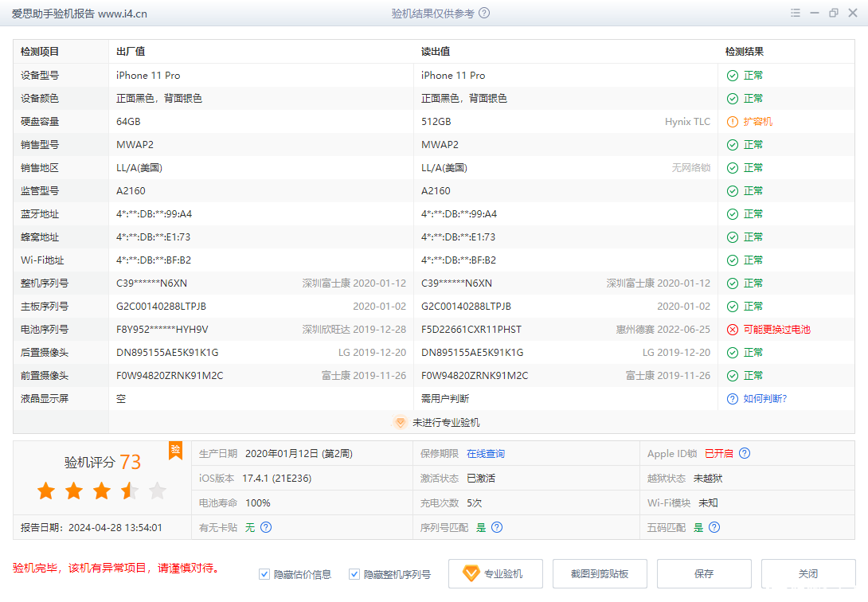
Task: Click the five-star rating display
Action: tap(102, 491)
